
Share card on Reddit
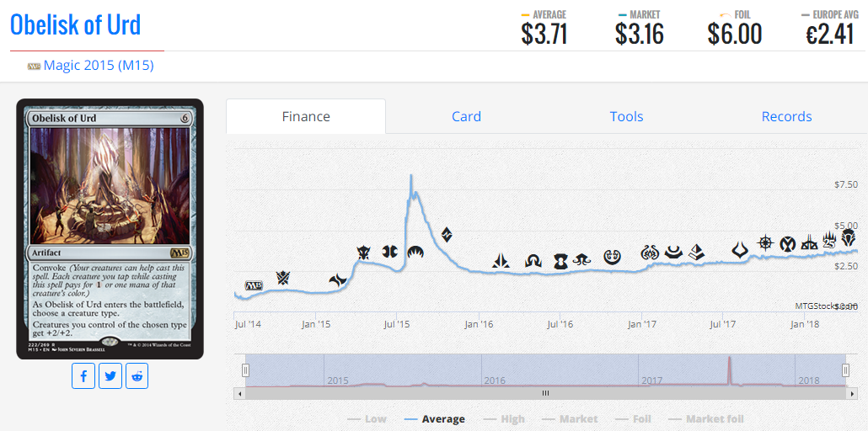click(x=137, y=377)
